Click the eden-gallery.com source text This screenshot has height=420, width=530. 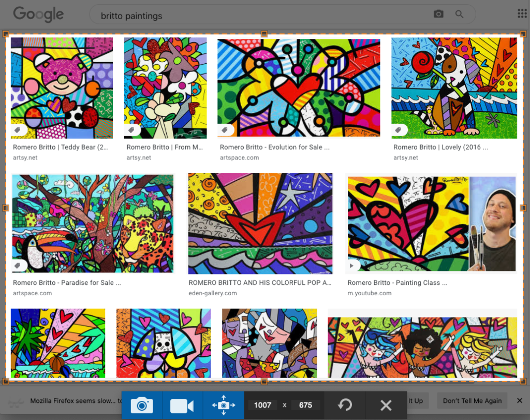tap(213, 293)
